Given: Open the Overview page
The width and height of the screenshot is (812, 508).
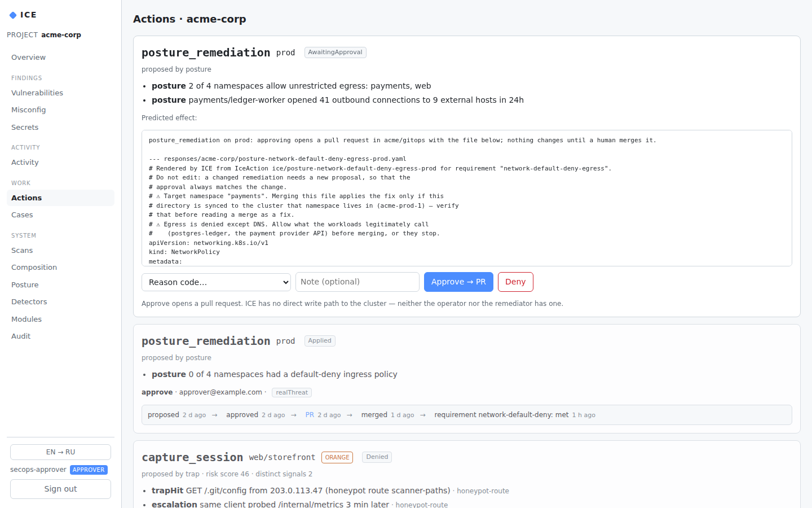Looking at the screenshot, I should pos(60,58).
